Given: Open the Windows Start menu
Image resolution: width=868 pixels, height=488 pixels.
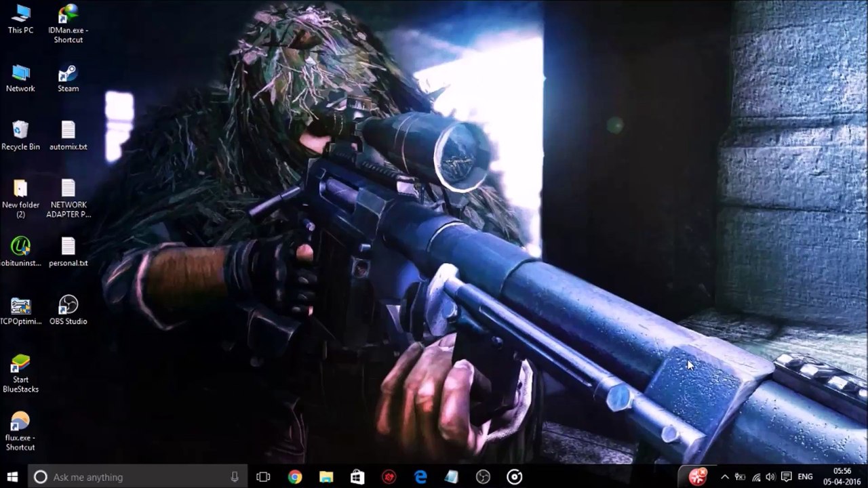Looking at the screenshot, I should [12, 477].
